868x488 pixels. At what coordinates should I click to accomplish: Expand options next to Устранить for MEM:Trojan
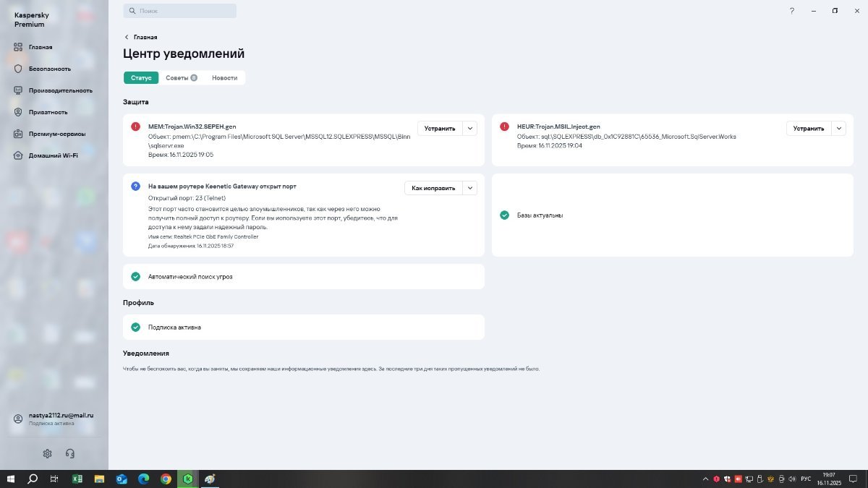coord(470,128)
